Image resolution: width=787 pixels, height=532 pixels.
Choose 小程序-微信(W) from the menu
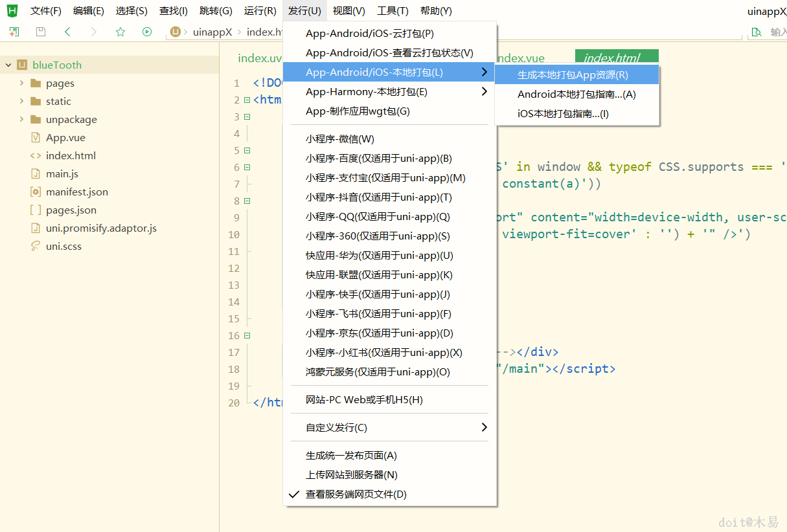[339, 139]
